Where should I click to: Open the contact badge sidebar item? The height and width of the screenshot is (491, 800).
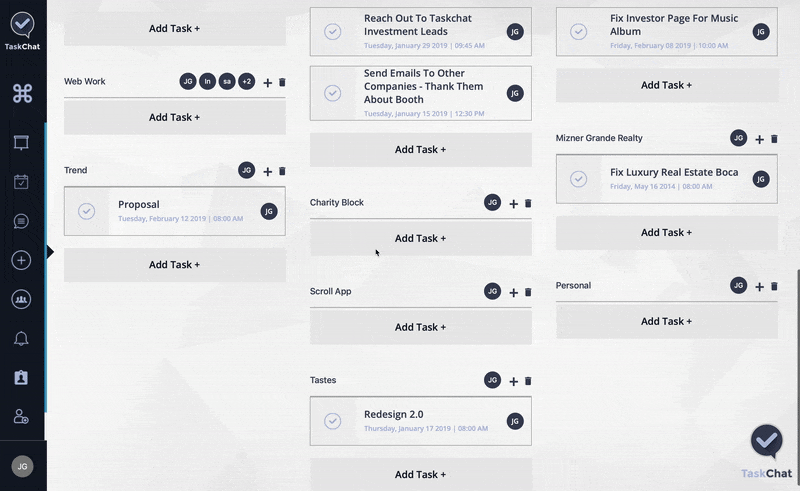(21, 378)
